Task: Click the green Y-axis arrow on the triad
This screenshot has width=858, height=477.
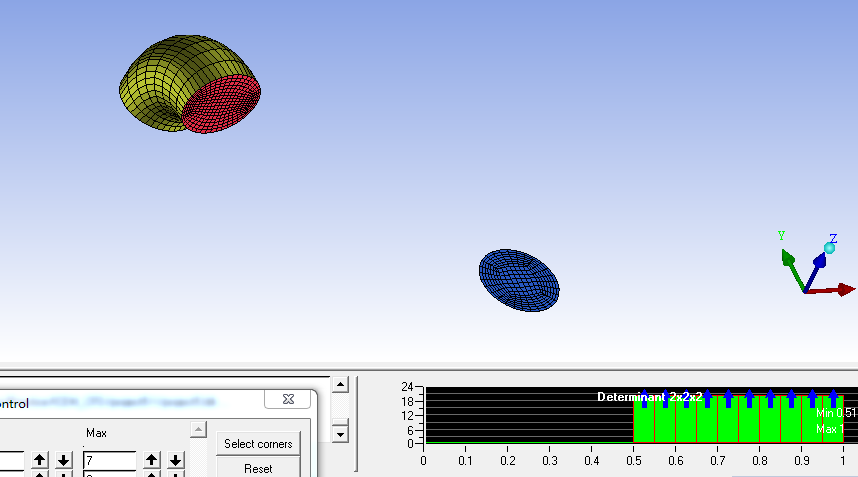Action: tap(793, 269)
